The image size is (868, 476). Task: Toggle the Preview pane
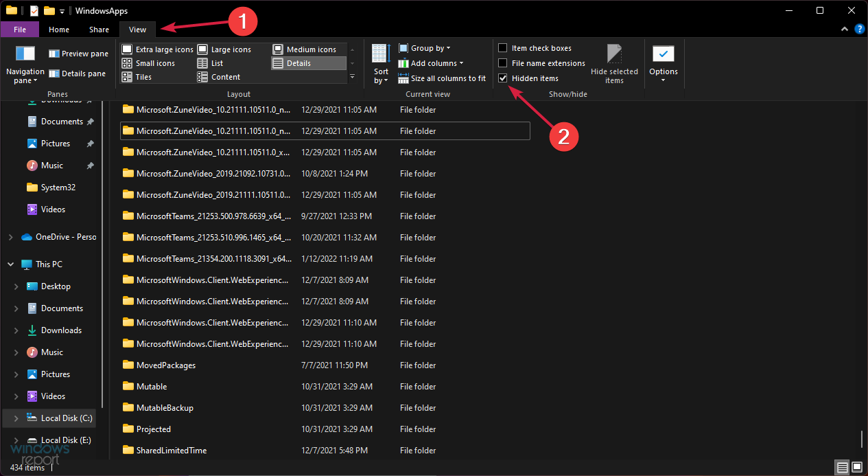pos(78,54)
